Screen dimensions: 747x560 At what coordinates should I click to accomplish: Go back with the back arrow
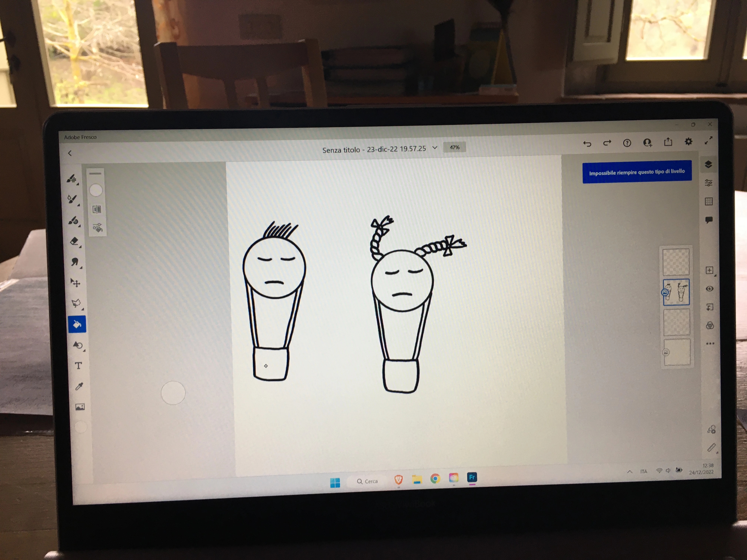[x=70, y=153]
